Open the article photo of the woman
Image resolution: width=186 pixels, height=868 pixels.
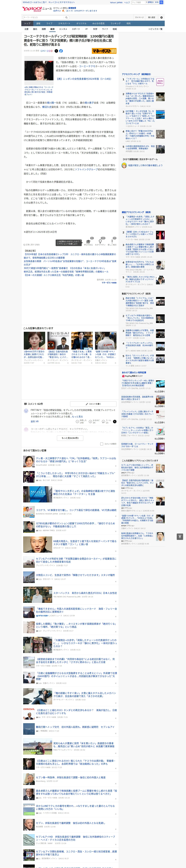39,70
